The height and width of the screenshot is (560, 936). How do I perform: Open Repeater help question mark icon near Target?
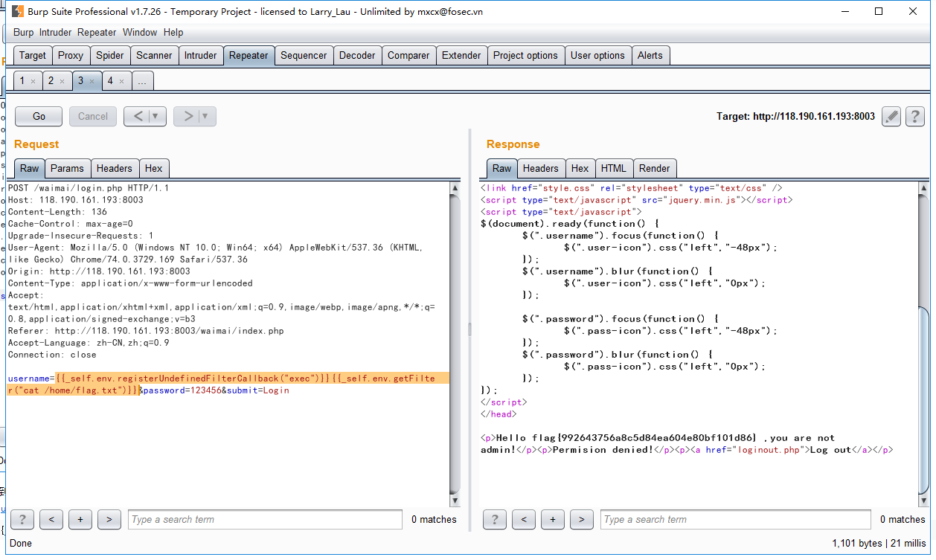(x=915, y=116)
